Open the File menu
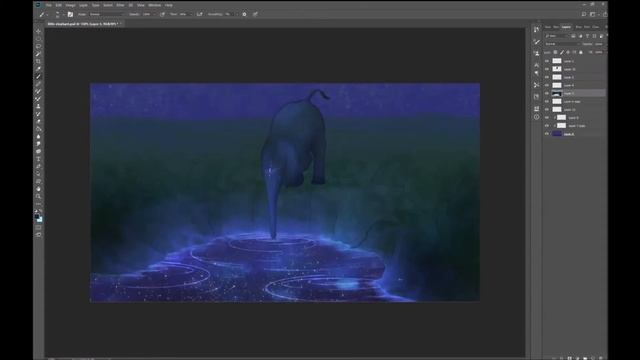 (x=49, y=5)
